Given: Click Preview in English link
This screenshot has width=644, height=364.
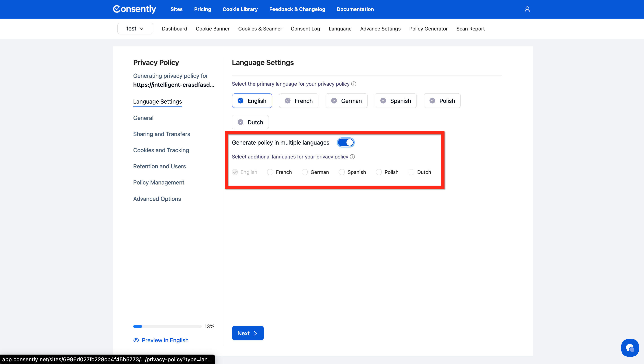Looking at the screenshot, I should [165, 340].
